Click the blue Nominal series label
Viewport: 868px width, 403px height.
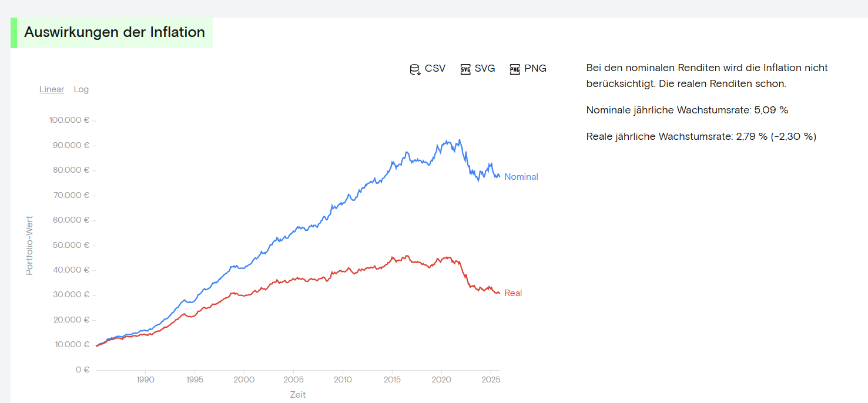pyautogui.click(x=521, y=177)
